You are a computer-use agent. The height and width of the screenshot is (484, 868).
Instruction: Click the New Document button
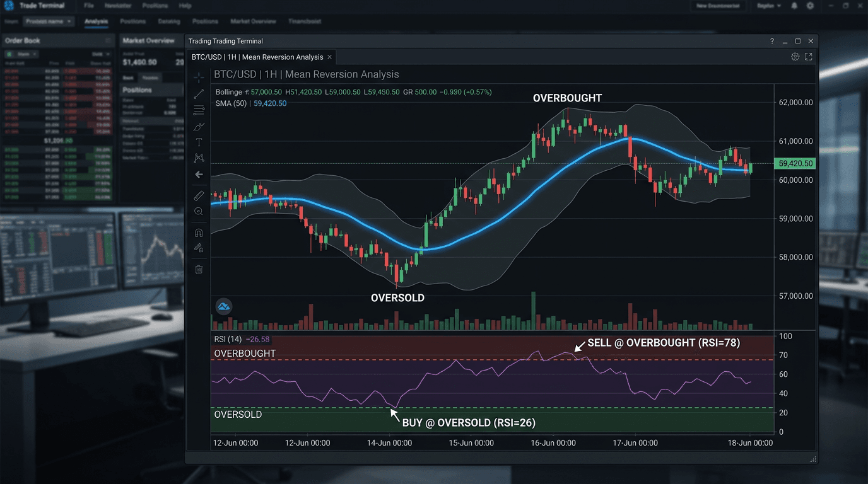tap(718, 6)
